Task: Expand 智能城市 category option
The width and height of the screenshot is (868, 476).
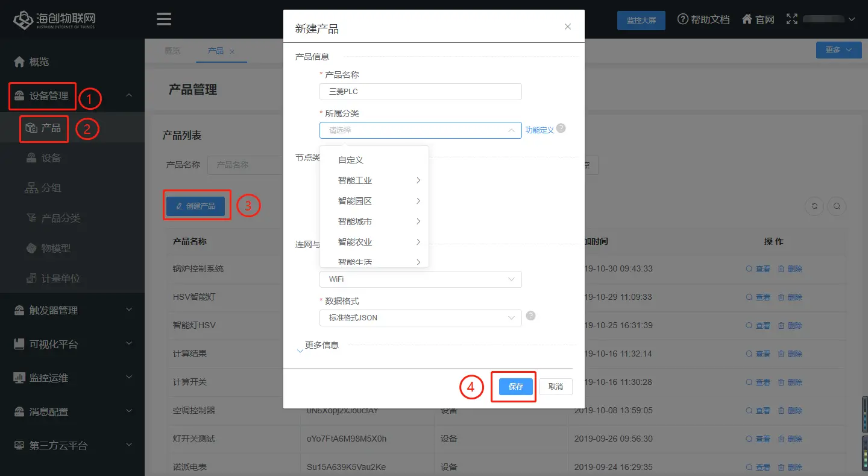Action: pyautogui.click(x=374, y=221)
